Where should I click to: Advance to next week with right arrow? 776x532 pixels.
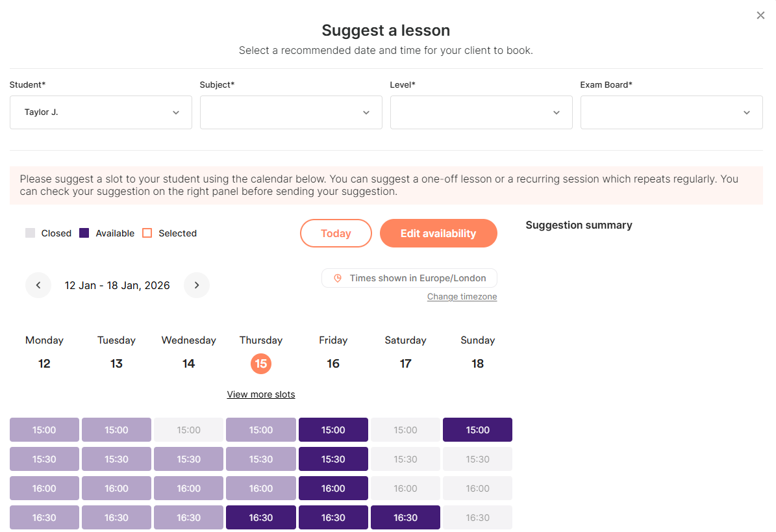point(197,285)
